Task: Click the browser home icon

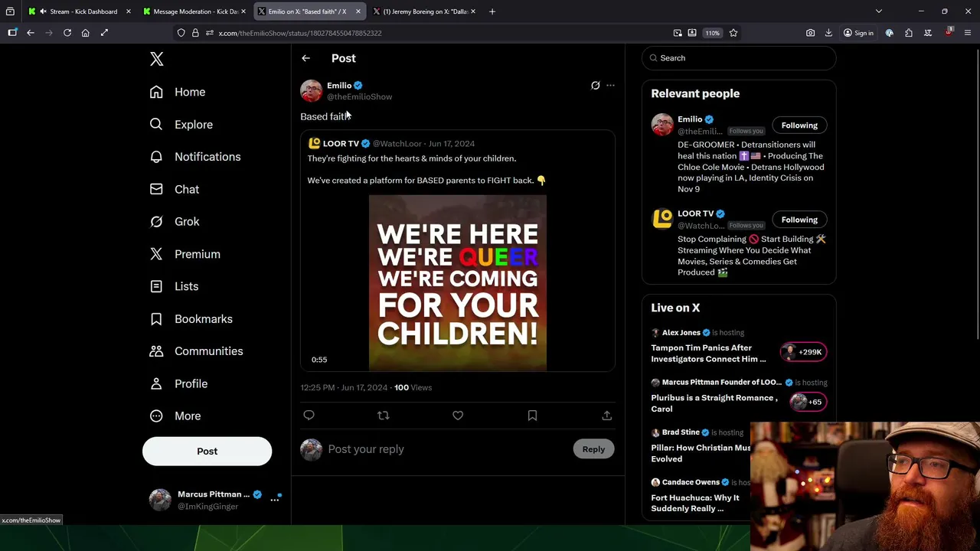Action: click(86, 33)
